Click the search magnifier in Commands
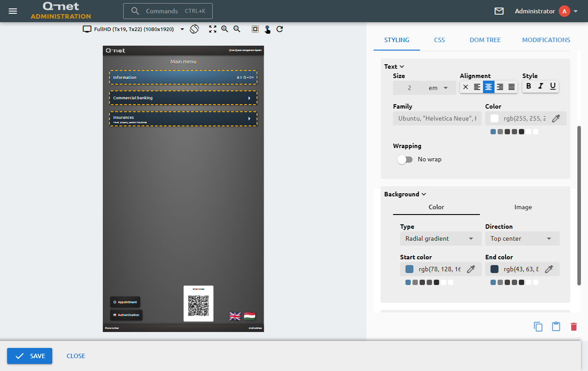 coord(136,11)
